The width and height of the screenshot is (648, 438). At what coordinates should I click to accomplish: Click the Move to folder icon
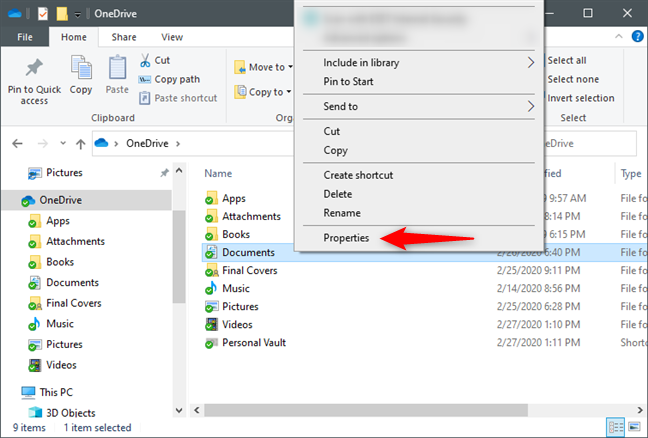(240, 67)
